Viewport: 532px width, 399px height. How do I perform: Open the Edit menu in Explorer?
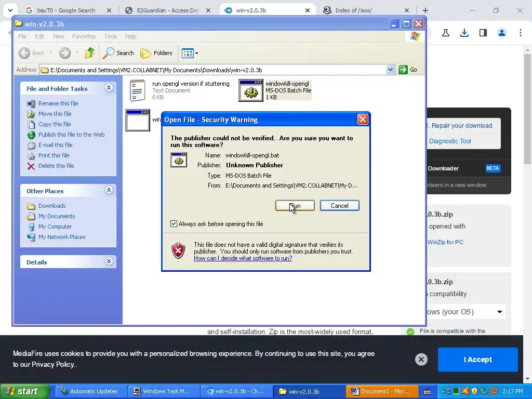pyautogui.click(x=39, y=36)
